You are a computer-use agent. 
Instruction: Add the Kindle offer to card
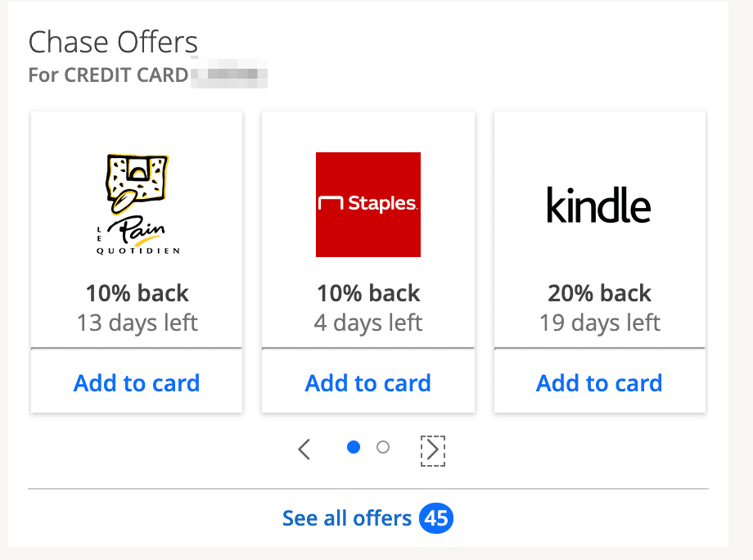[599, 382]
